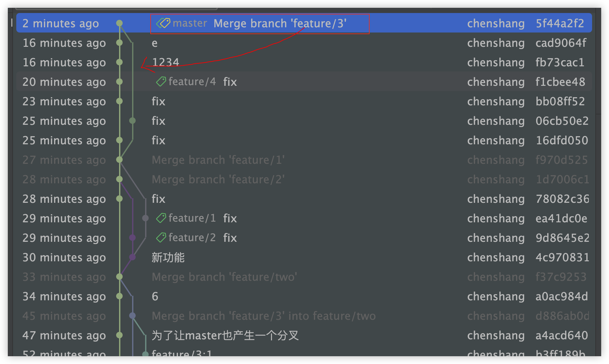Select the commit 为了让master也产生一个分叉
This screenshot has height=364, width=609.
[225, 335]
